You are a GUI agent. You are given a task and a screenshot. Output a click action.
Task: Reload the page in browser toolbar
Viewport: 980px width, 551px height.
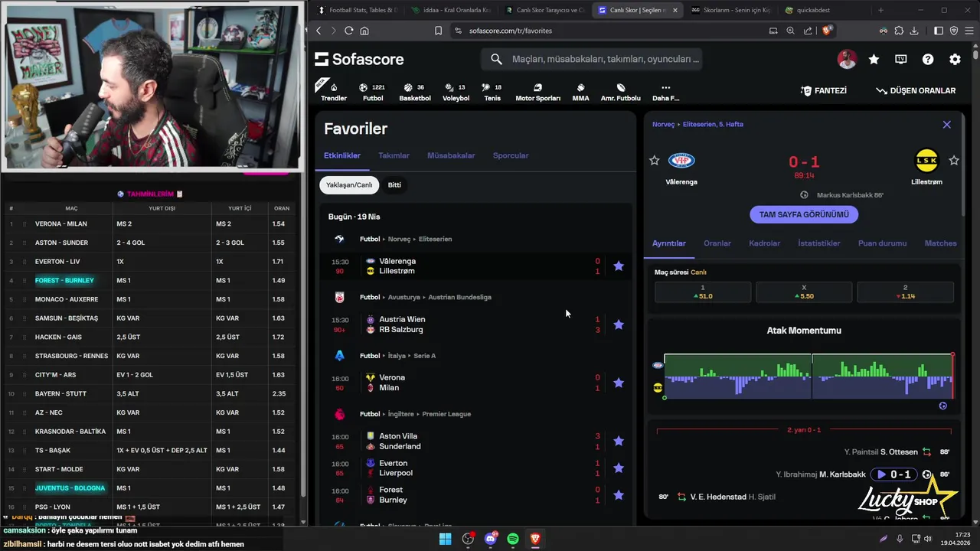348,31
